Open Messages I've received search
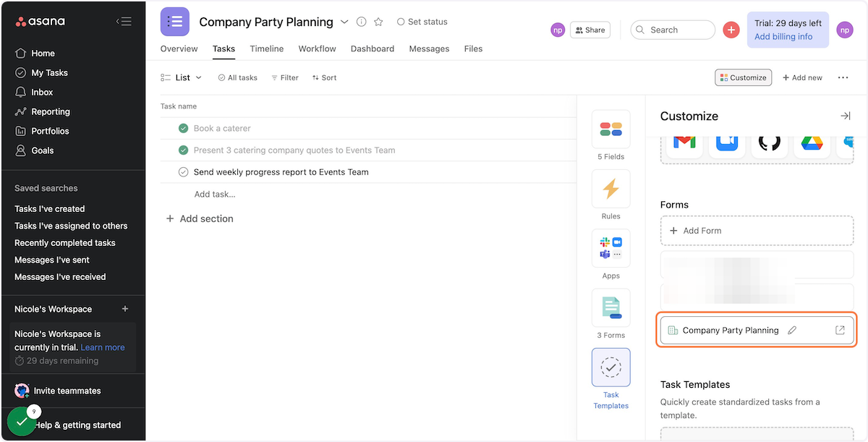This screenshot has width=868, height=442. tap(60, 277)
